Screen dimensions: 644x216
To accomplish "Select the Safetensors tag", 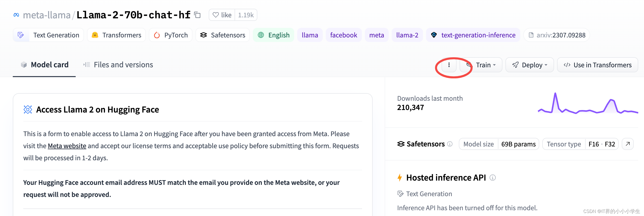I will tap(223, 35).
